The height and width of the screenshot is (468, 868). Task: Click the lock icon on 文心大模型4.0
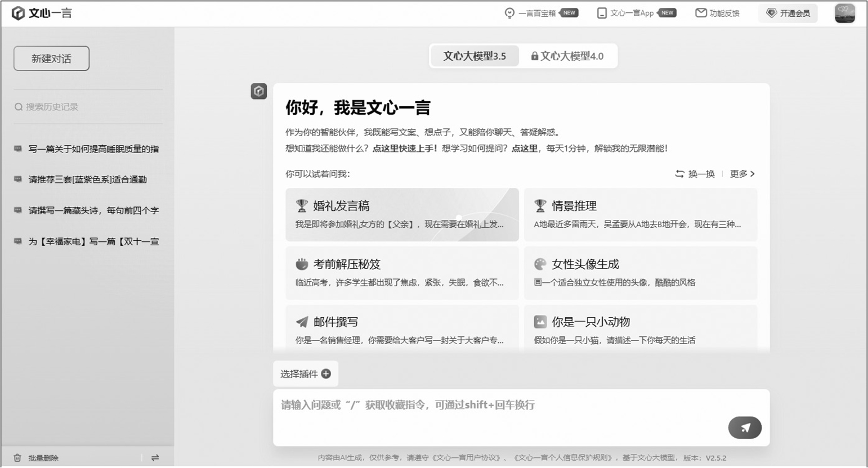(535, 56)
